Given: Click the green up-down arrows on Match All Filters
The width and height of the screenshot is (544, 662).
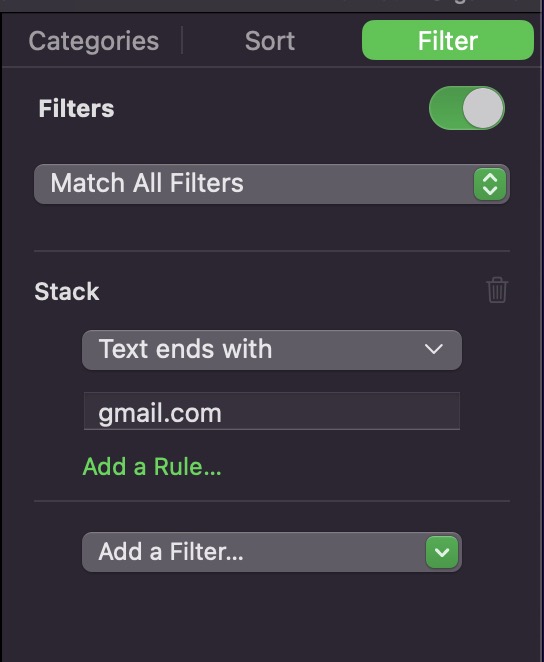Looking at the screenshot, I should (490, 184).
